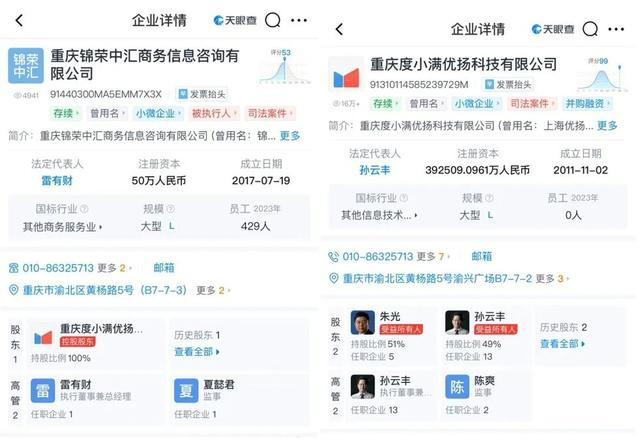Image resolution: width=640 pixels, height=443 pixels.
Task: Expand 其他商务服务业 industry entry
Action: click(63, 227)
